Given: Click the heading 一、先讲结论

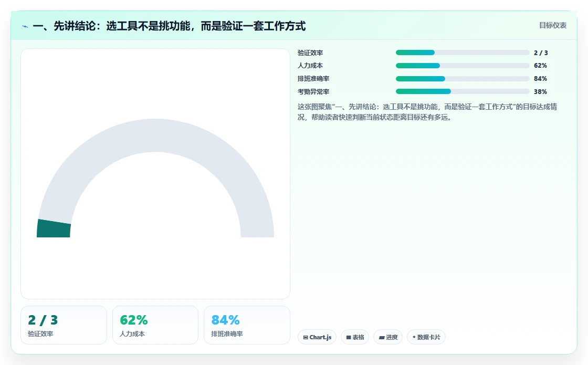Looking at the screenshot, I should point(169,26).
